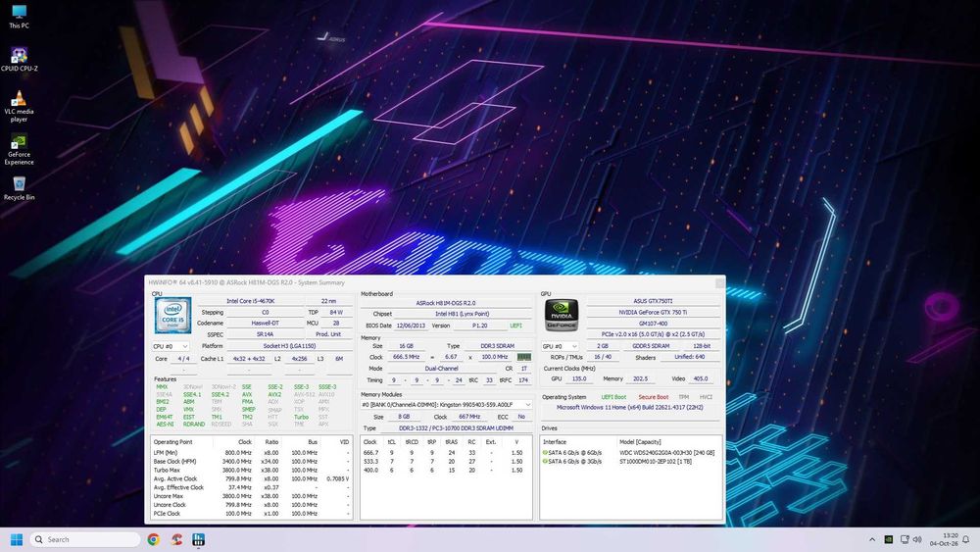The height and width of the screenshot is (552, 980).
Task: Click the Turbo feature label
Action: point(301,417)
